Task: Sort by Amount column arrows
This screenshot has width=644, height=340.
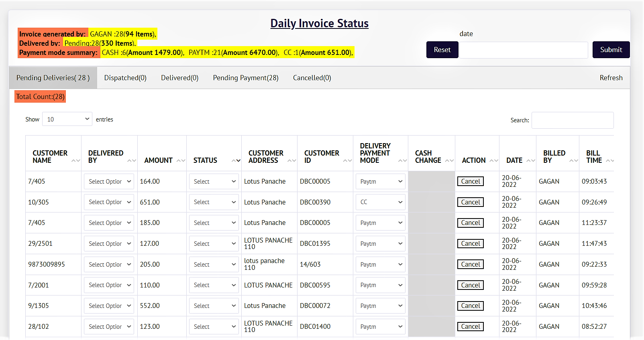Action: tap(181, 160)
